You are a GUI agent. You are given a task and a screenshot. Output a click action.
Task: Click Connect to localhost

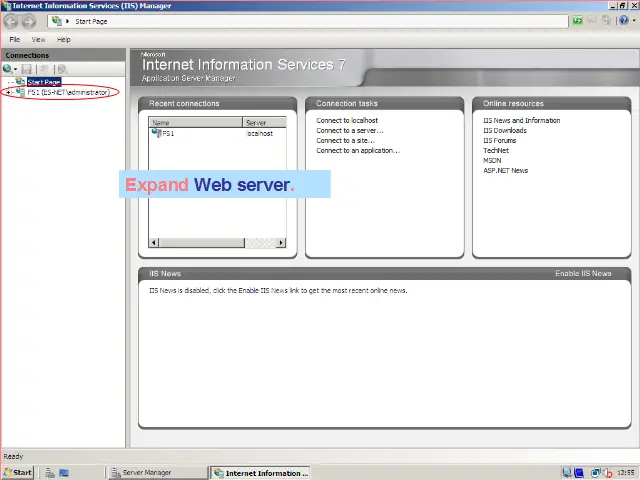click(347, 120)
